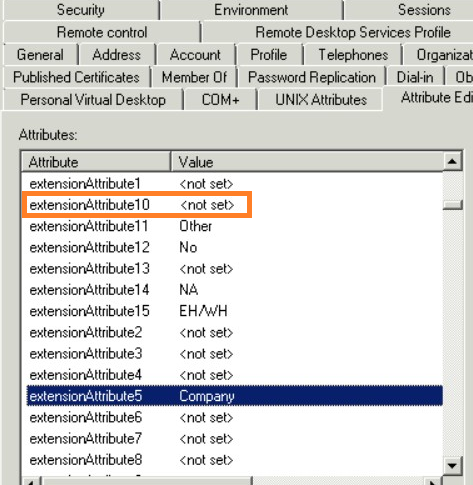Click the 'Other' value of extensionAttribute11

[x=196, y=226]
